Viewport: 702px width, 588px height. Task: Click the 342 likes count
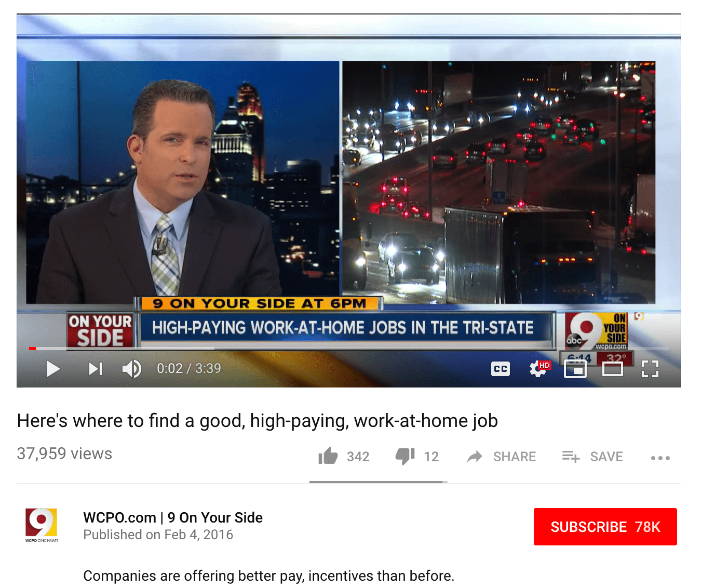[358, 457]
